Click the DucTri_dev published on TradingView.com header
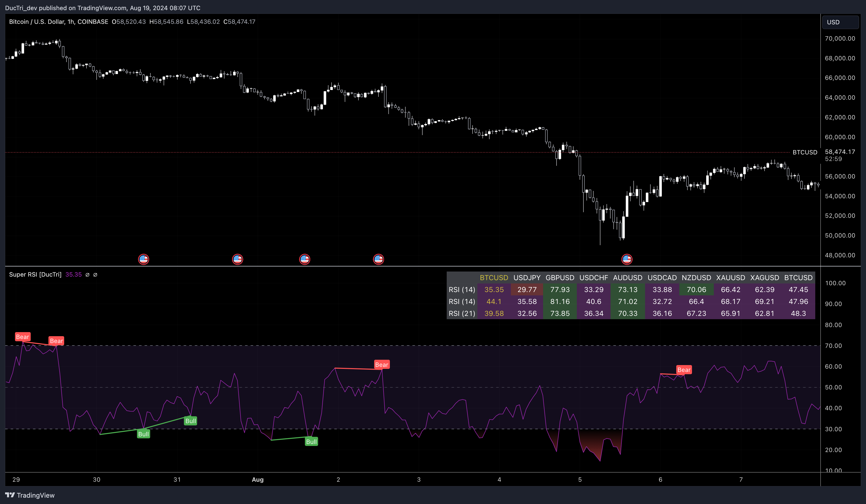The image size is (866, 504). [102, 8]
